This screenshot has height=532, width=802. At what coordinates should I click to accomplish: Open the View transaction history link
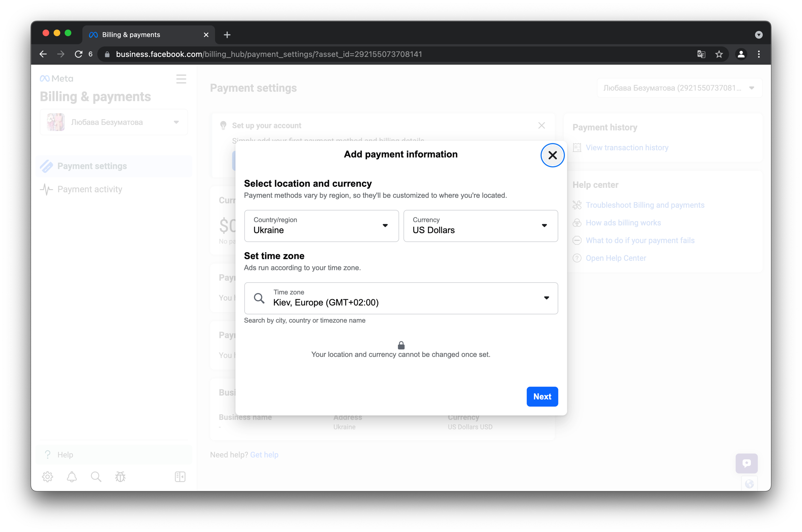(x=627, y=148)
